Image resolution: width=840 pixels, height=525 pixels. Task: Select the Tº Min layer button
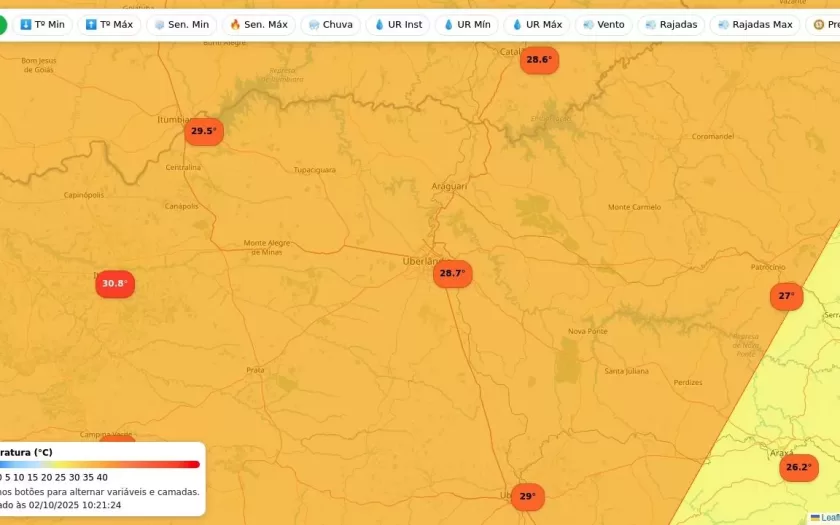pyautogui.click(x=42, y=24)
